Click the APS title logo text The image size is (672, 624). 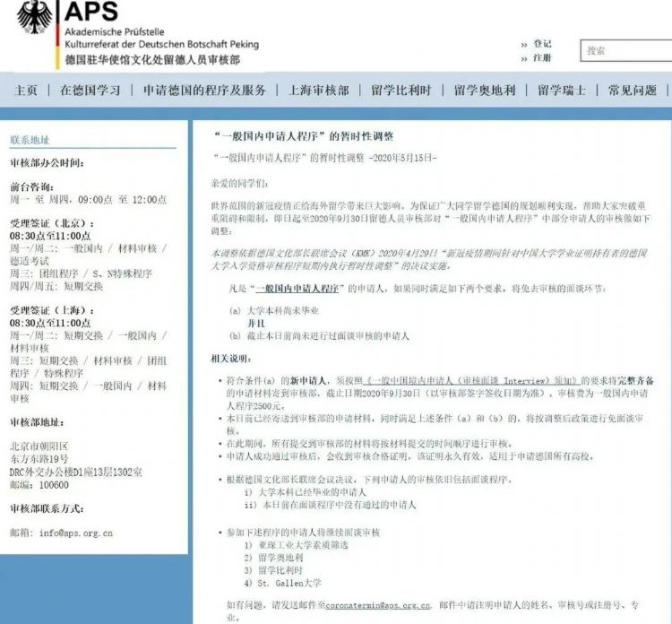click(90, 12)
